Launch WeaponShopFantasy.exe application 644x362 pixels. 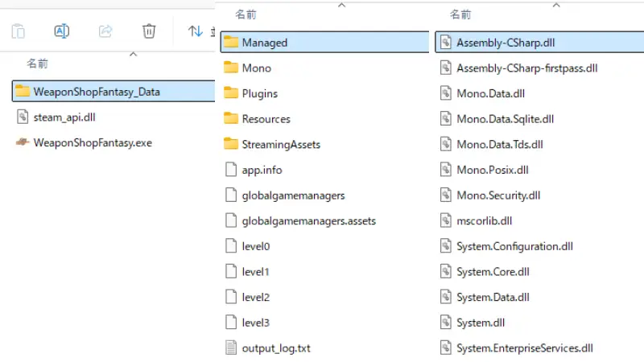click(92, 143)
